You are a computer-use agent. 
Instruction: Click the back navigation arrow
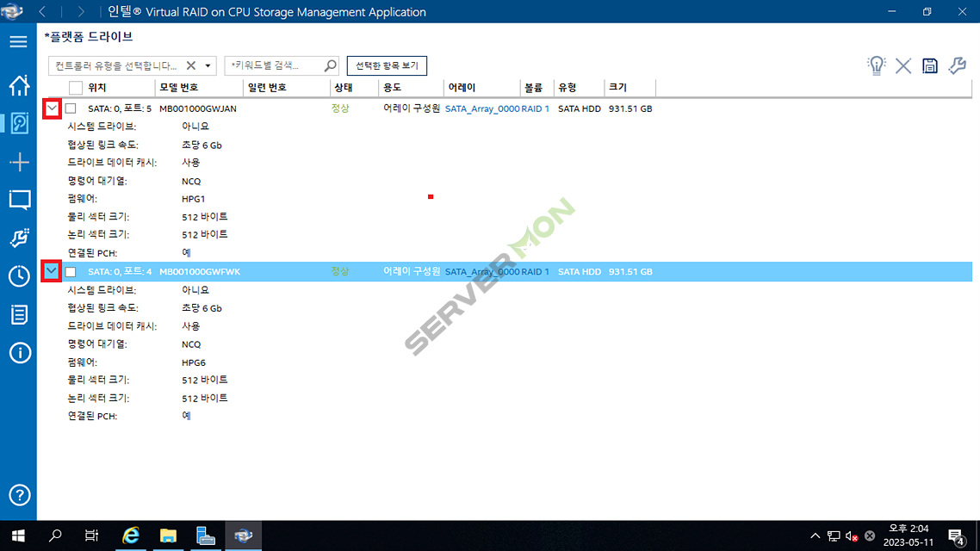coord(42,12)
